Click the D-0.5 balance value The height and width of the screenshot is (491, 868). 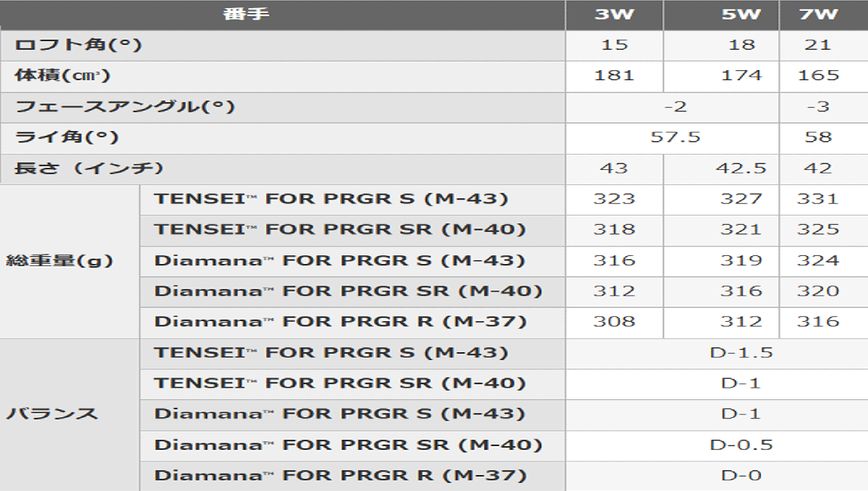(x=741, y=445)
